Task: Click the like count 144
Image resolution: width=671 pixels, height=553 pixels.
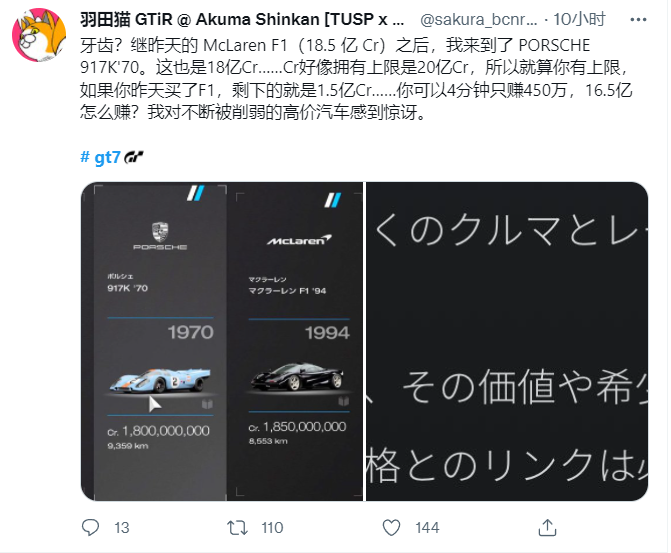Action: pos(427,528)
